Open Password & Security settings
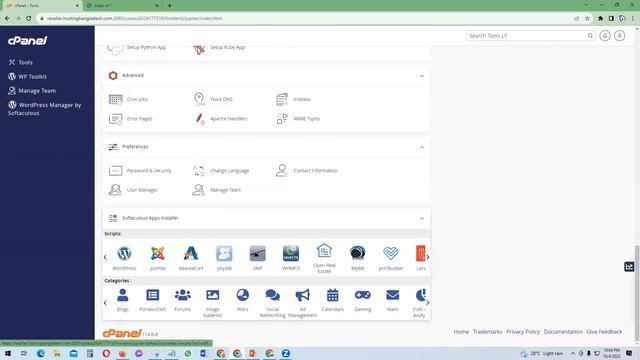Viewport: 640px width, 360px height. click(140, 171)
